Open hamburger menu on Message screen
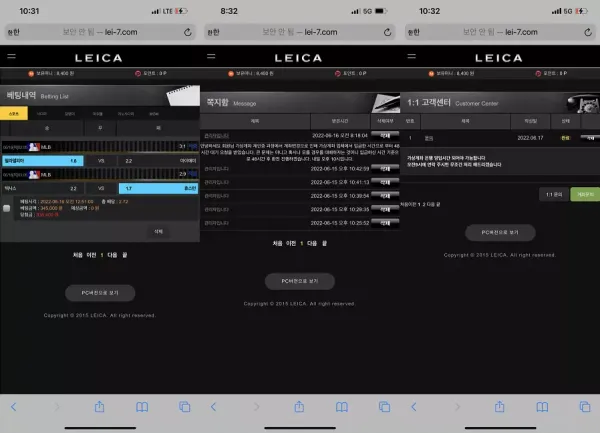Viewport: 600px width, 433px height. 211,56
